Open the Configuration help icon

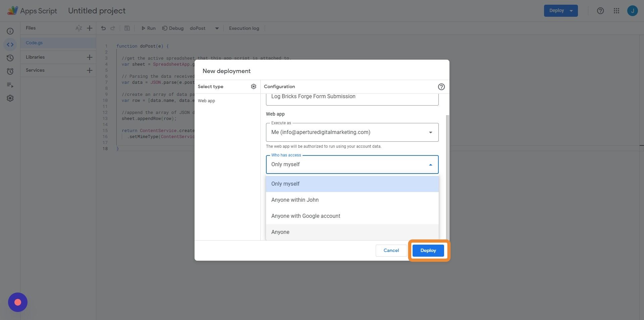pyautogui.click(x=441, y=86)
